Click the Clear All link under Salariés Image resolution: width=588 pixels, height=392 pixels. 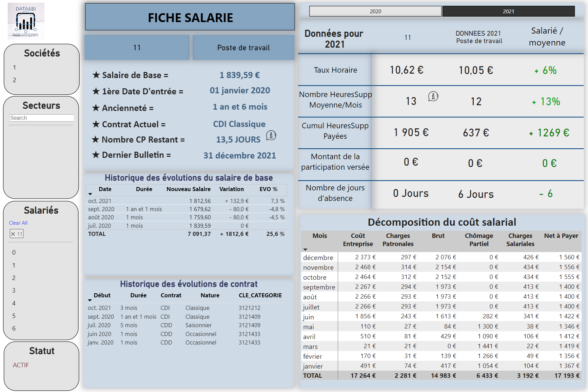click(18, 223)
